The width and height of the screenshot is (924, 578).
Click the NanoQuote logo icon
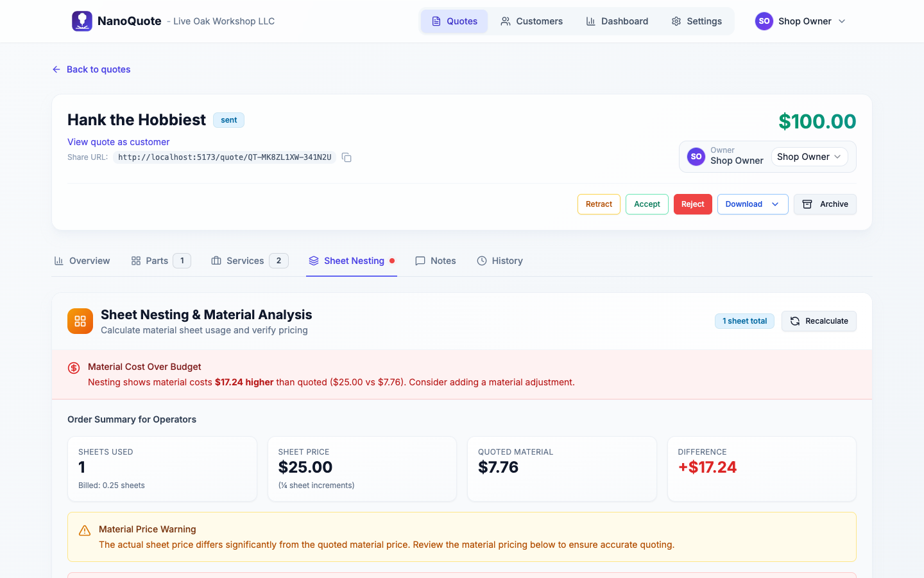pos(81,21)
